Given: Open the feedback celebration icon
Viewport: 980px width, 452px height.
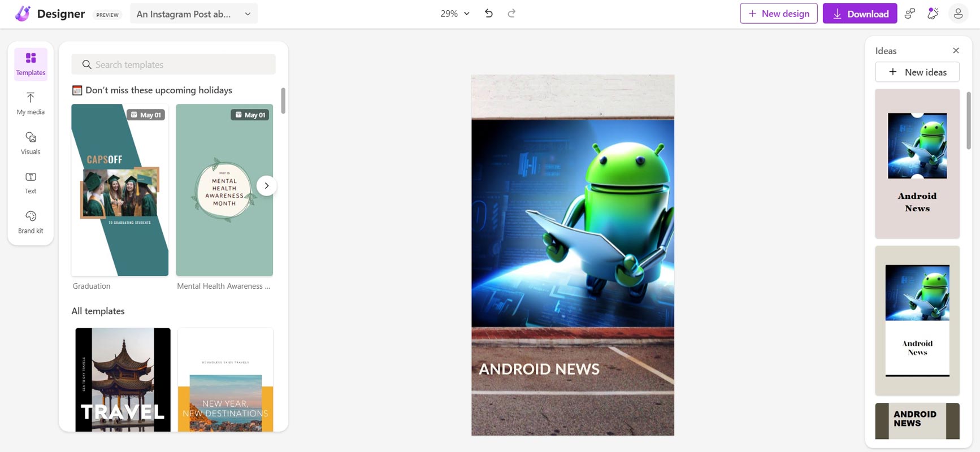Looking at the screenshot, I should (933, 14).
